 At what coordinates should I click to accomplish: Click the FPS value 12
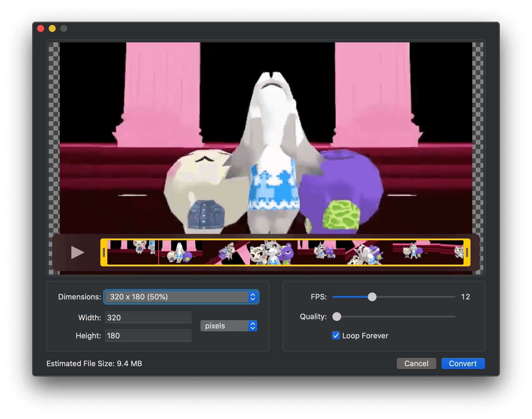tap(466, 297)
